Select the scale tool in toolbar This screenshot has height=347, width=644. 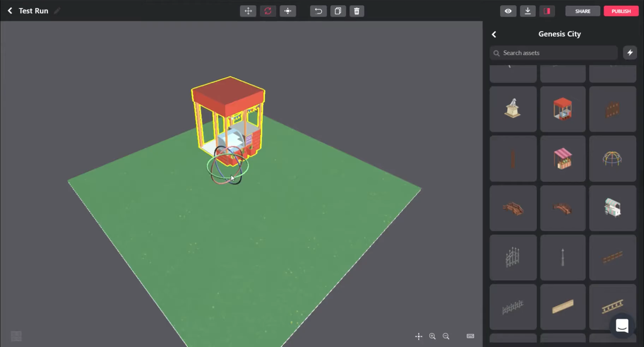(287, 11)
